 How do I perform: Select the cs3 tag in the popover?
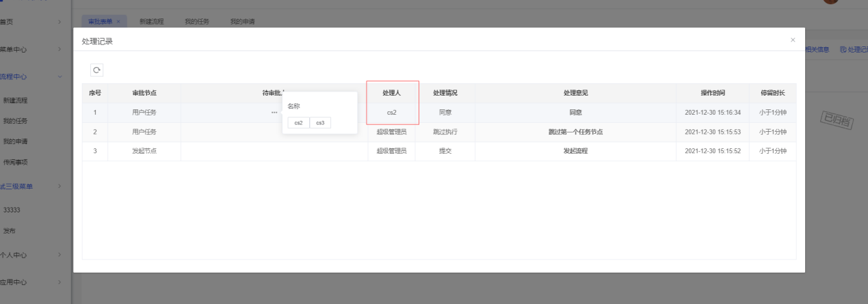pyautogui.click(x=319, y=123)
